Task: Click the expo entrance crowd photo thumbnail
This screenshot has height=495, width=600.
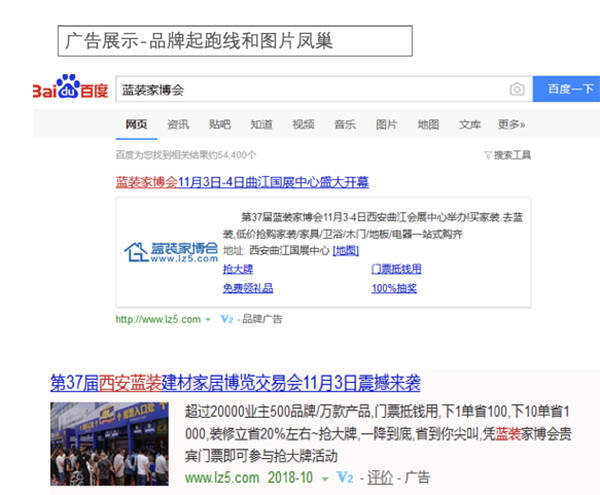Action: [109, 444]
